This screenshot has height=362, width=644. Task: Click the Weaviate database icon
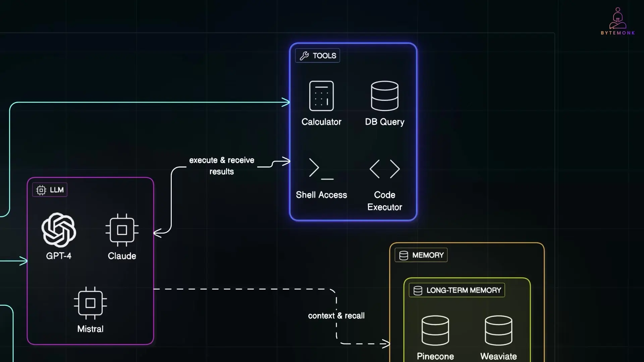point(498,330)
